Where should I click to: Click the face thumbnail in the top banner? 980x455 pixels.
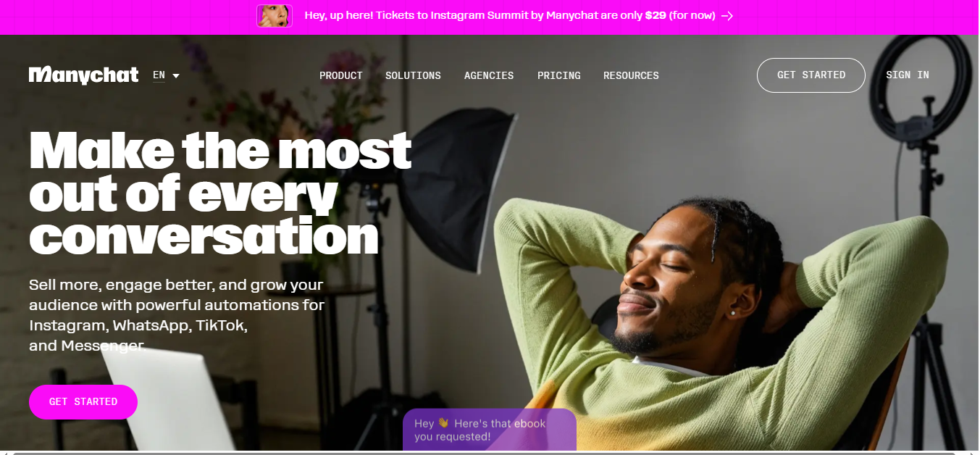tap(275, 16)
